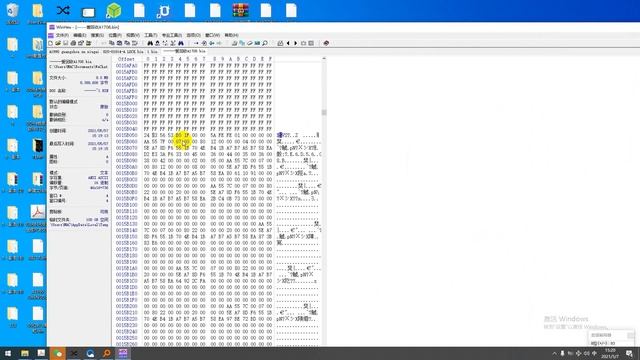Click the black left arrow navigation icon
Viewport: 640px width, 360px height.
[288, 43]
